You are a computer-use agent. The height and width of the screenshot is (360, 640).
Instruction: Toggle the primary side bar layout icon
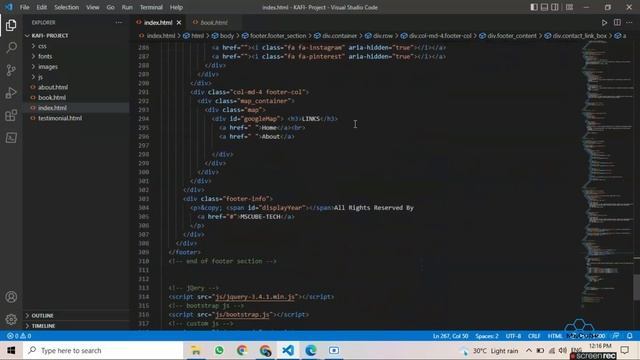[x=534, y=7]
